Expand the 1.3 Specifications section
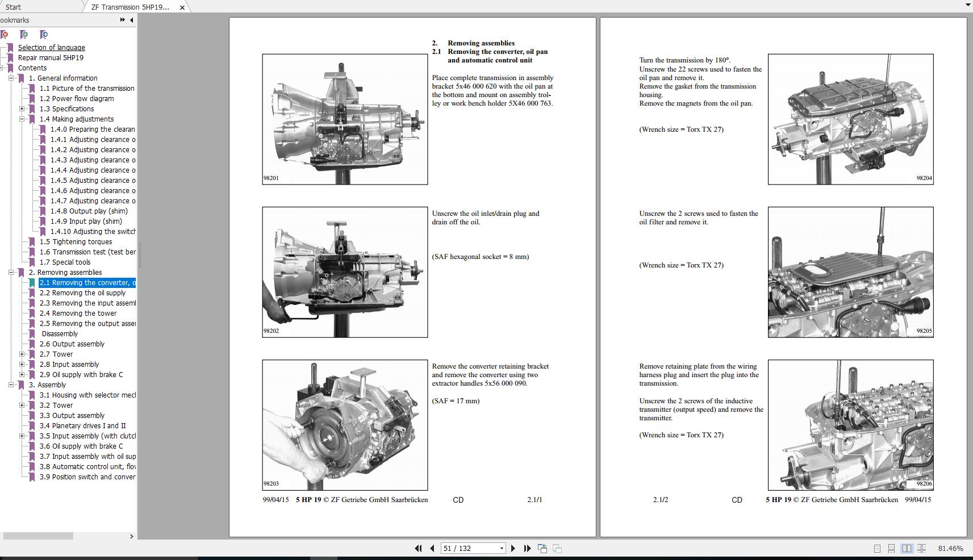 (x=21, y=108)
